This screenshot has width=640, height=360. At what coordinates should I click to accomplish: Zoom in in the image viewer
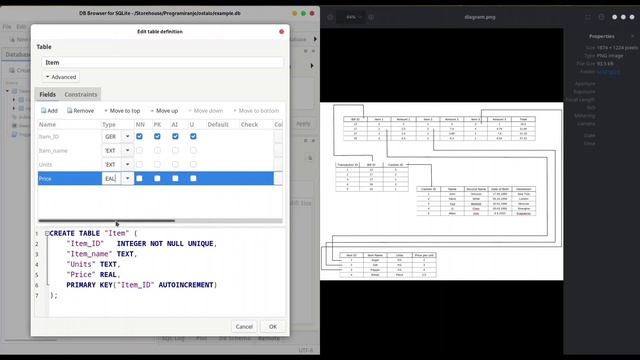[x=371, y=17]
